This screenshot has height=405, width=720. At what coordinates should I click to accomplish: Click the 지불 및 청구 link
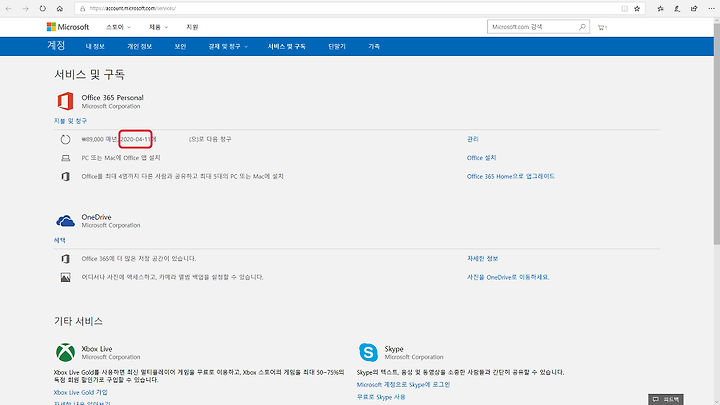tap(70, 121)
